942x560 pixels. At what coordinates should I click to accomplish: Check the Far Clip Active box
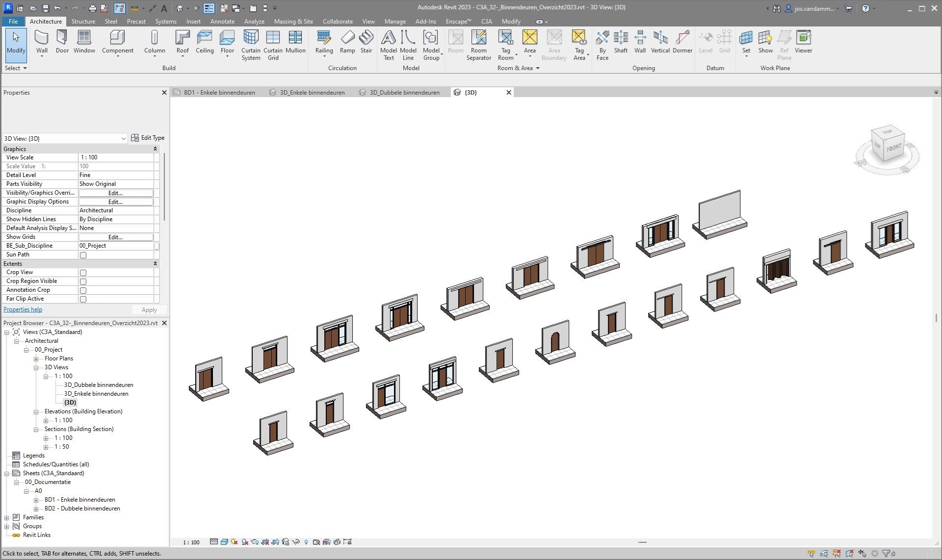[x=83, y=299]
